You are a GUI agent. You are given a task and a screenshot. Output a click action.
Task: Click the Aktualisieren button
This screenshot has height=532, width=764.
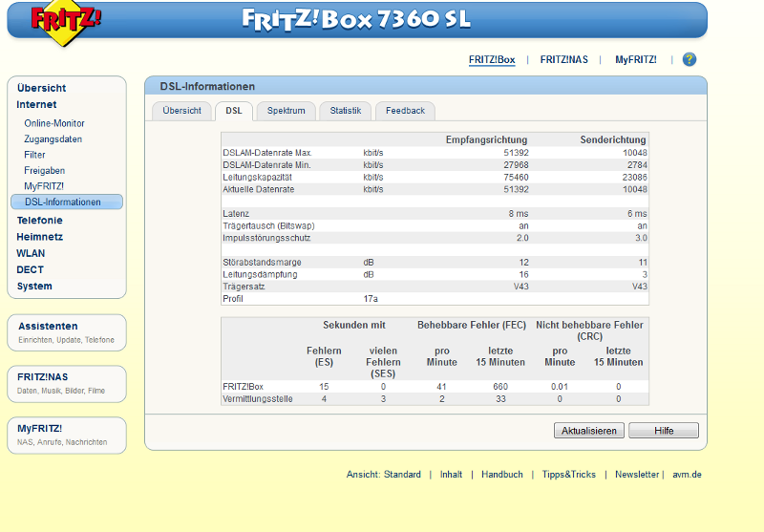588,431
